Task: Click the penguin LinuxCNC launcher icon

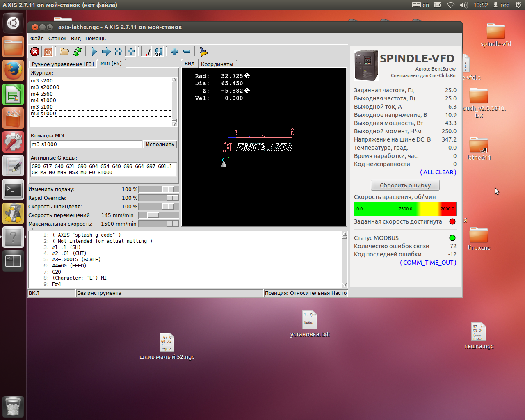Action: click(13, 213)
